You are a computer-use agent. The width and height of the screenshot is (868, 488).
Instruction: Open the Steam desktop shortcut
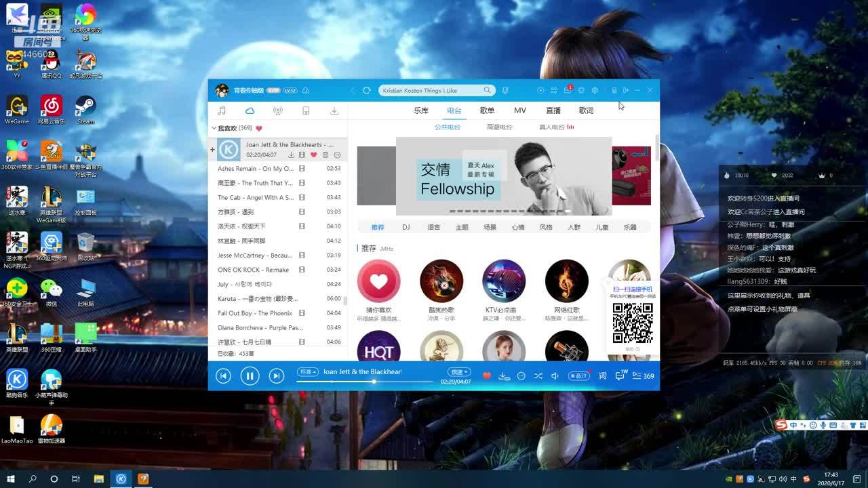85,110
